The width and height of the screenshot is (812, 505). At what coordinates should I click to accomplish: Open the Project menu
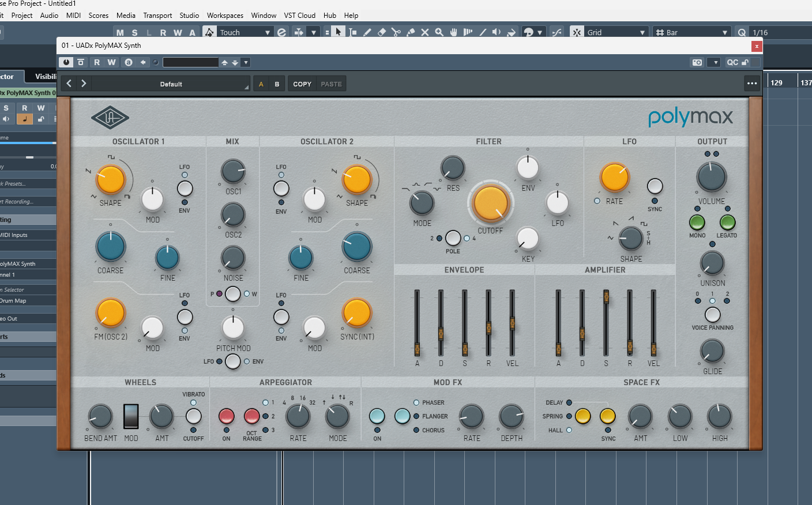[x=22, y=16]
